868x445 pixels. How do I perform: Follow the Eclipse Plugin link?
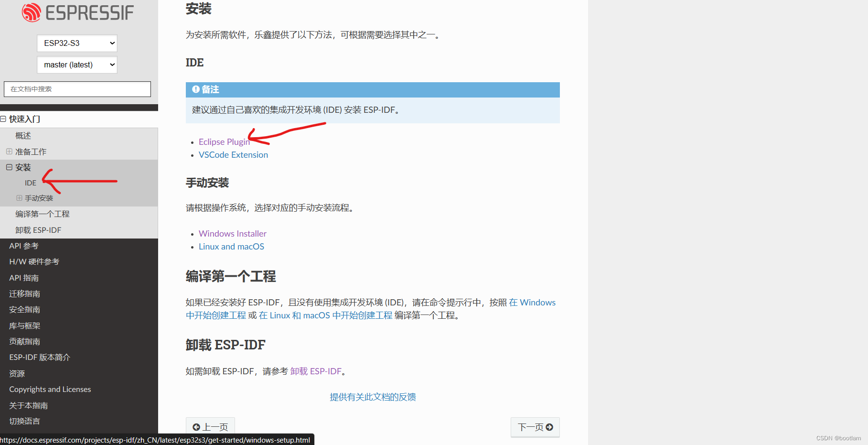tap(224, 142)
